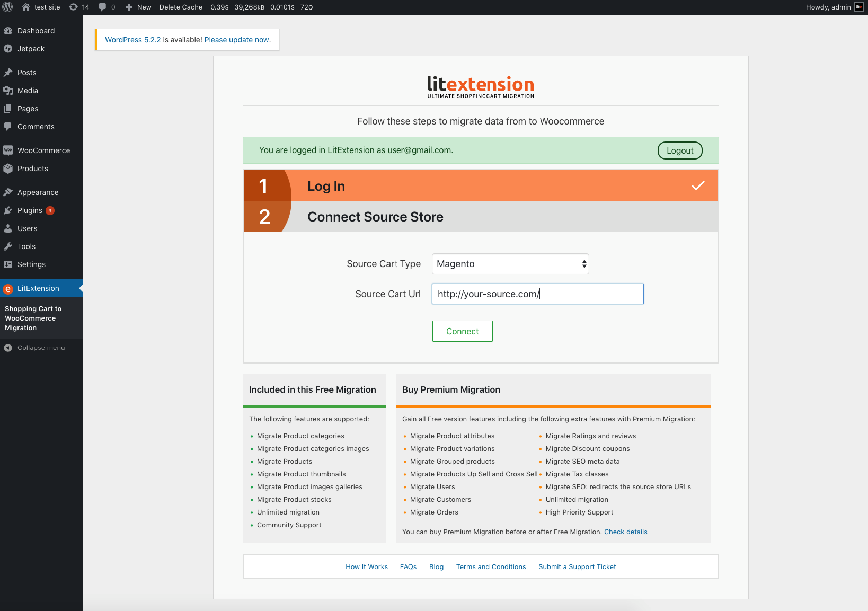Click the Connect button
This screenshot has height=611, width=868.
[x=462, y=331]
